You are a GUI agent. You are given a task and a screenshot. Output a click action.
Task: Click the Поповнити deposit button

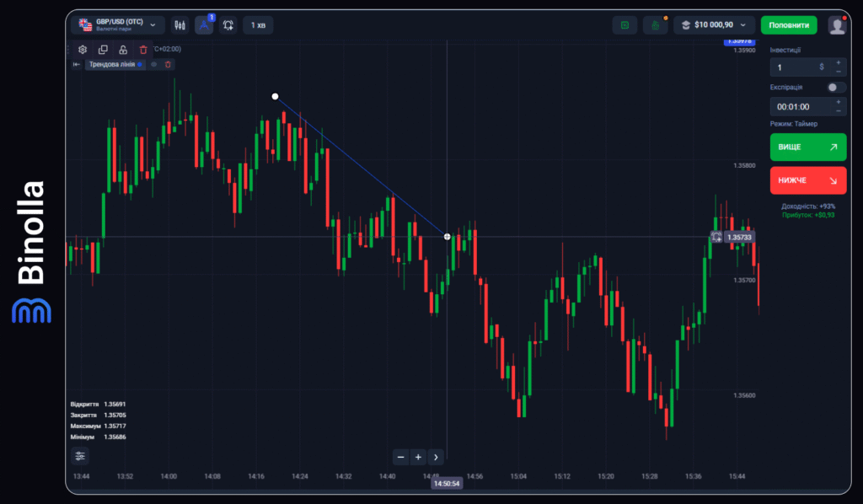789,25
